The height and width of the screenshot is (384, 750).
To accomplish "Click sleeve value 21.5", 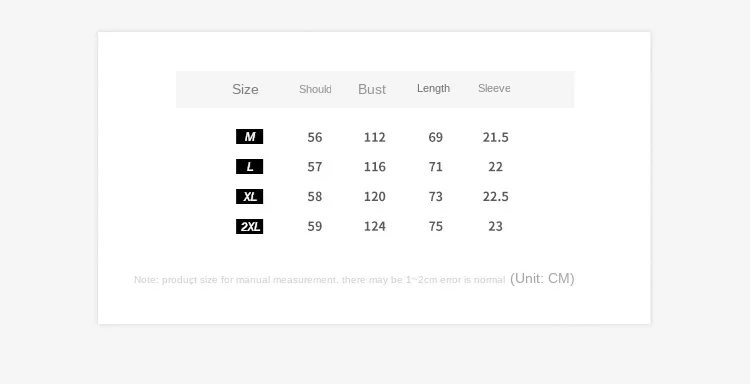I will pyautogui.click(x=496, y=137).
